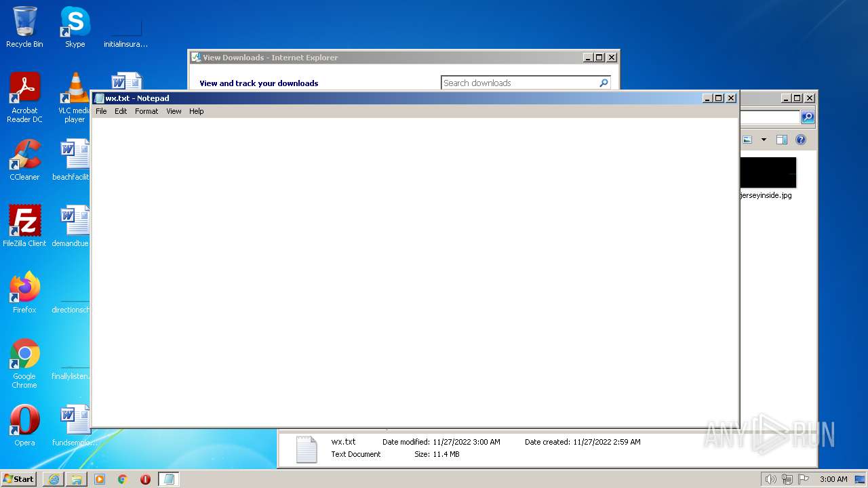Click the Explorer window search box
Screen dimensions: 868x488
pyautogui.click(x=770, y=117)
